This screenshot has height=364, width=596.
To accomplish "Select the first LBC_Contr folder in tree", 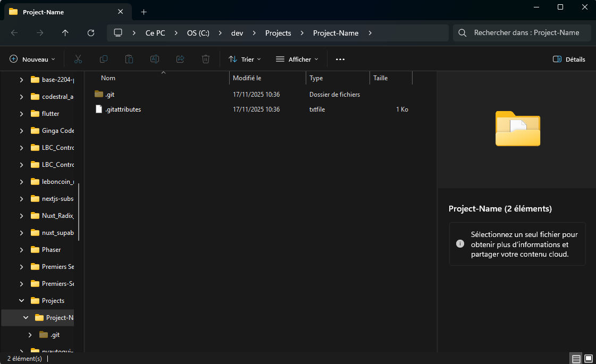I will 52,147.
